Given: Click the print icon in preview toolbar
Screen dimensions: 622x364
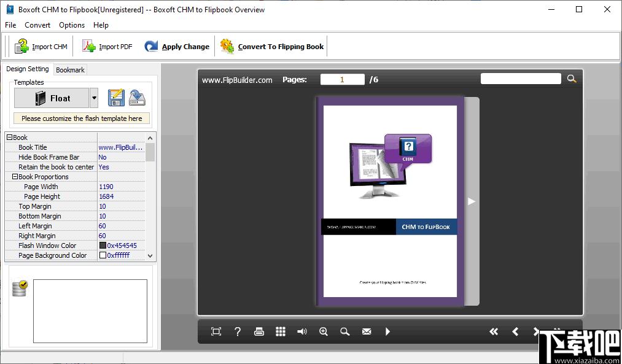Looking at the screenshot, I should click(x=259, y=331).
